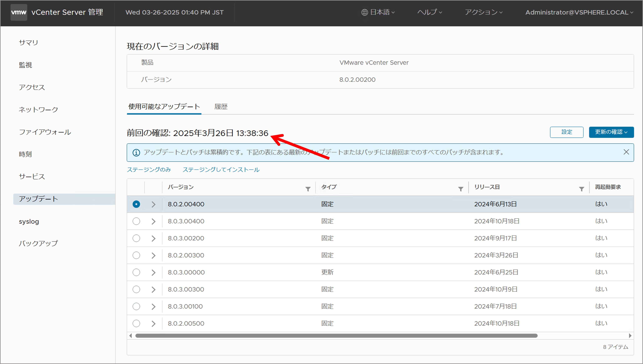
Task: Open アクセス in the sidebar
Action: [x=32, y=87]
